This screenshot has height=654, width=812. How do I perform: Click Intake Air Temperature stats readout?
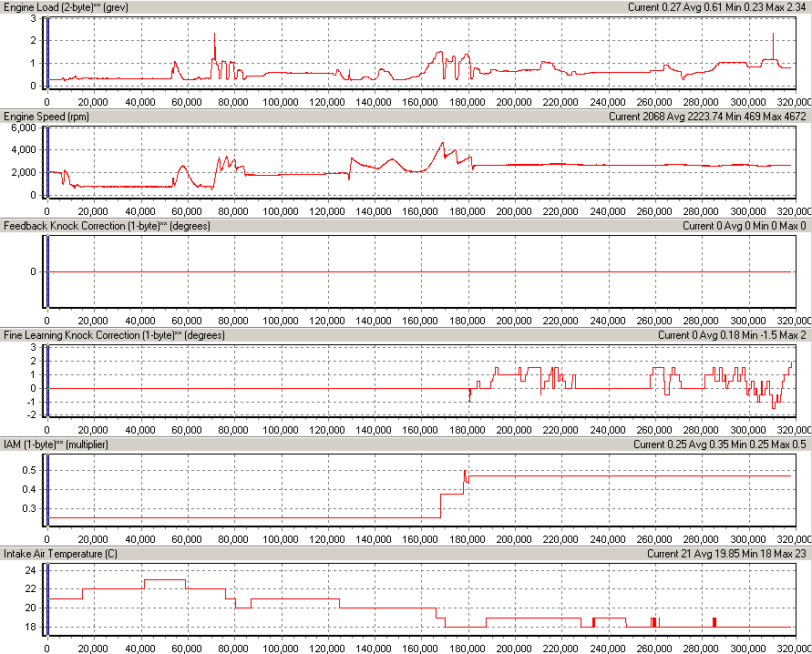point(727,554)
